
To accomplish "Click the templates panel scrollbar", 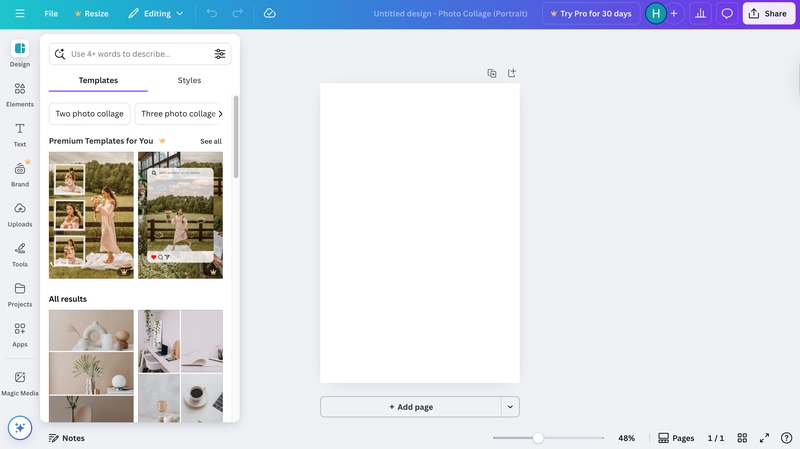I will pos(236,137).
